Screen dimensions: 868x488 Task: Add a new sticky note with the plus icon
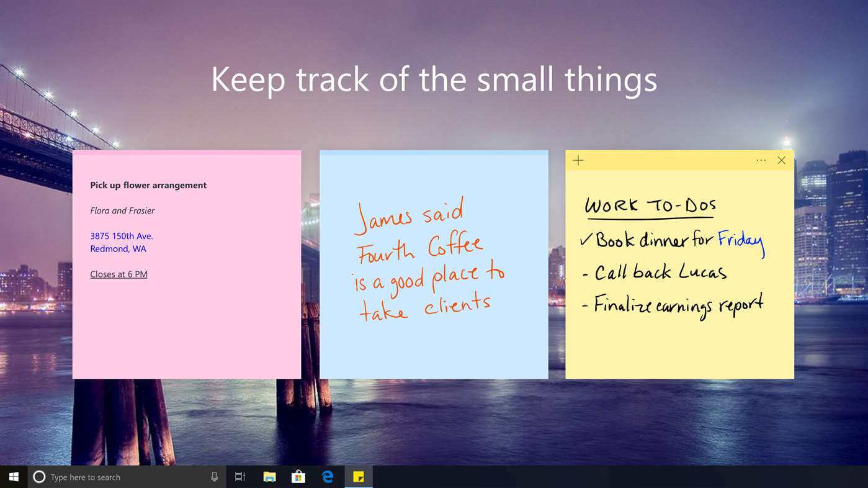pyautogui.click(x=578, y=160)
